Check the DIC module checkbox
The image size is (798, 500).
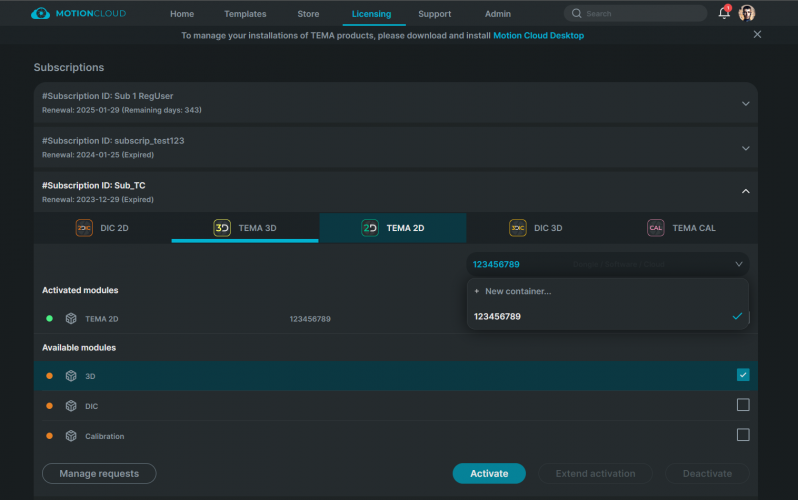click(743, 405)
